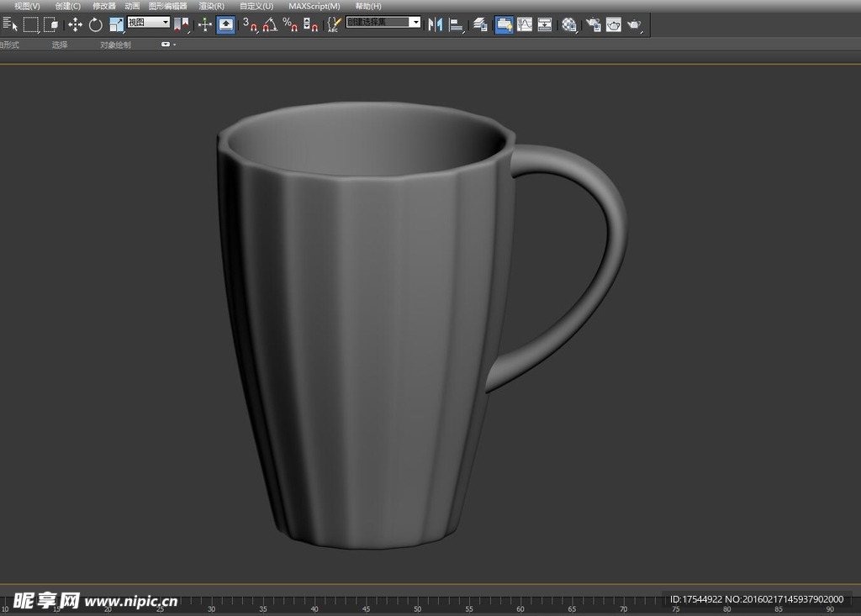Choose the Rectangular Selection Region tool
Image resolution: width=861 pixels, height=616 pixels.
31,24
